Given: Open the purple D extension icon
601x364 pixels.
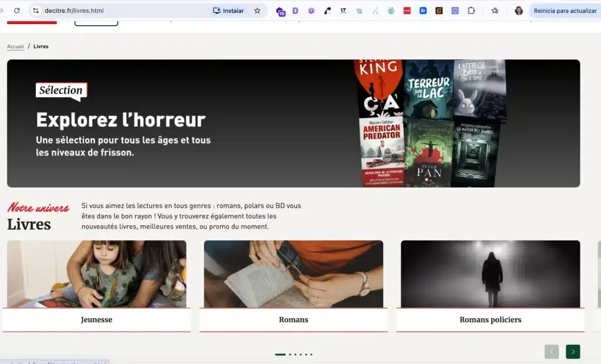Looking at the screenshot, I should pos(295,11).
